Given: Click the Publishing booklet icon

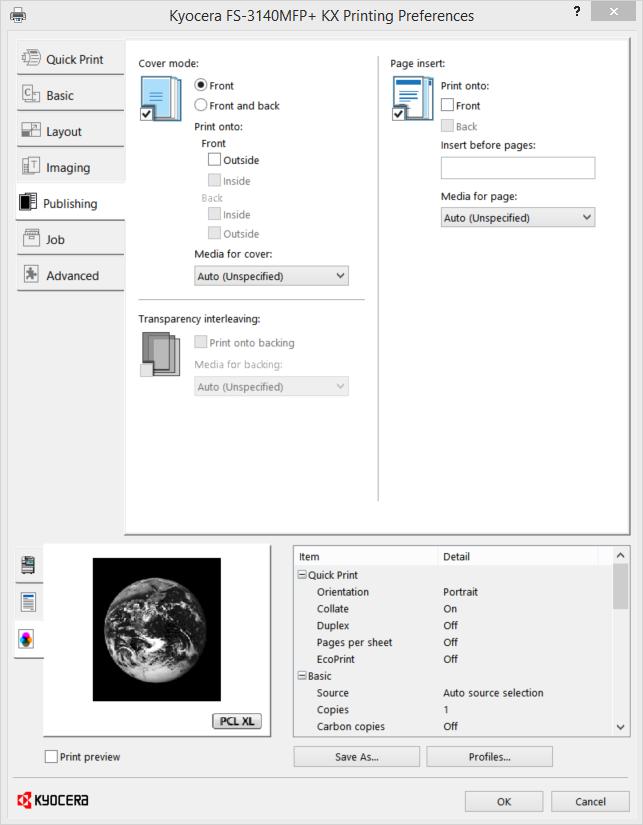Looking at the screenshot, I should click(28, 202).
